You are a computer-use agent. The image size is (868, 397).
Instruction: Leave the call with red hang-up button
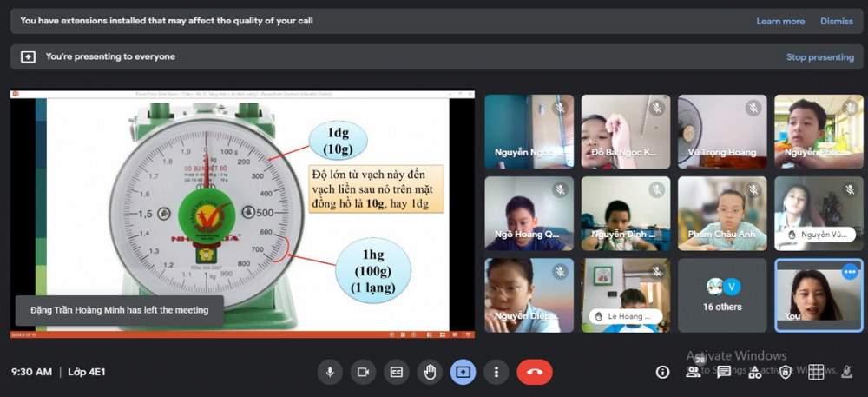tap(534, 372)
